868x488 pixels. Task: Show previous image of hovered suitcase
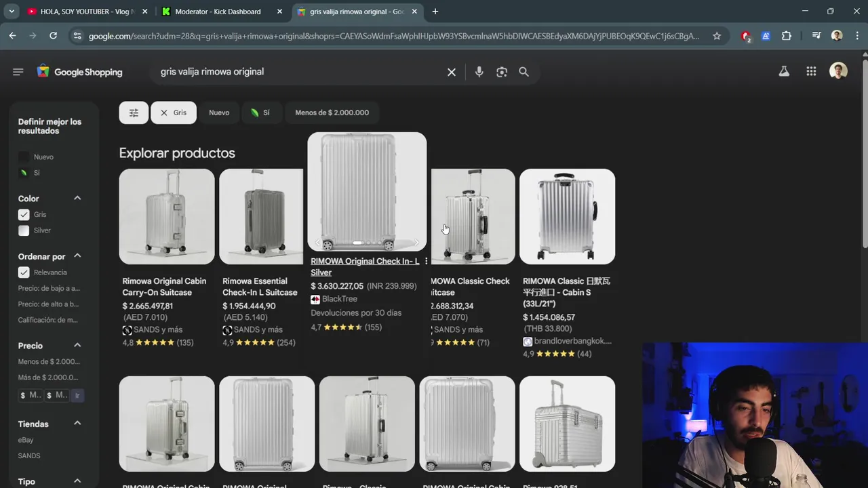tap(317, 243)
